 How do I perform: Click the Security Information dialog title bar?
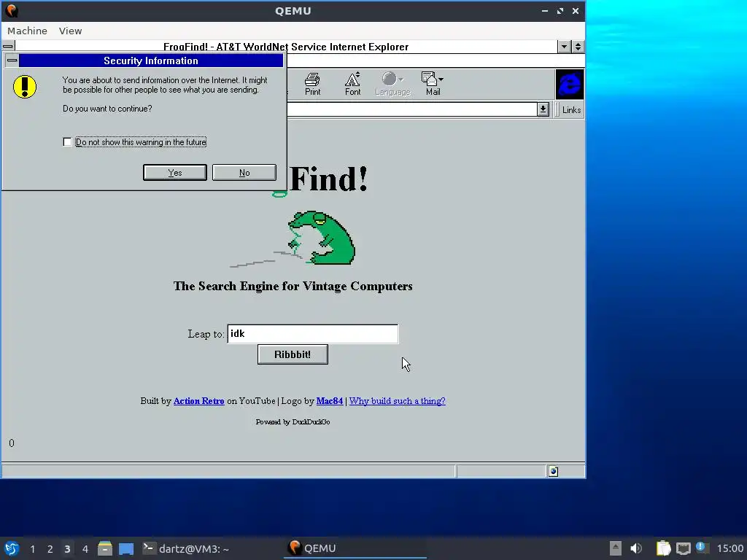[x=151, y=61]
